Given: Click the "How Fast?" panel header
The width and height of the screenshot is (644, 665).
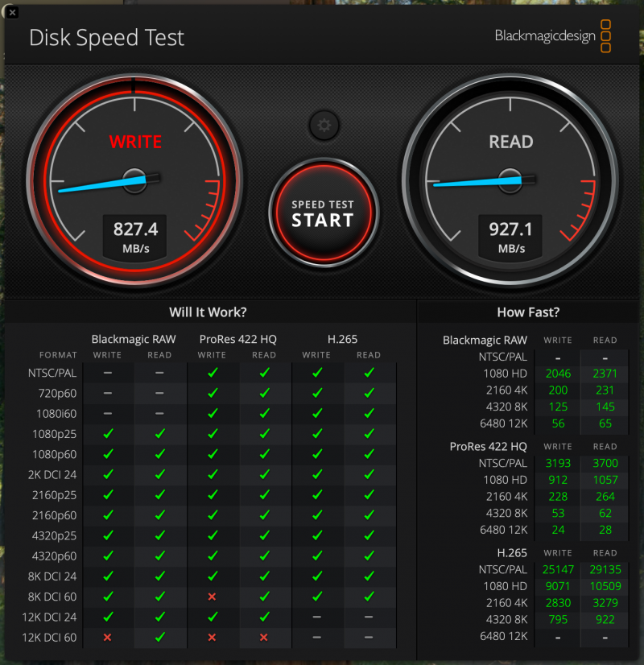Looking at the screenshot, I should click(528, 312).
